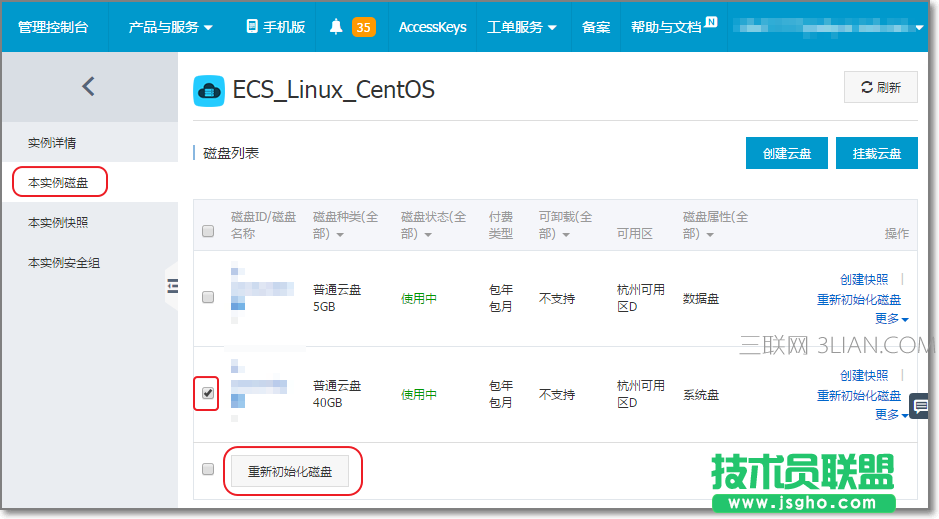Open the 磁盘种类 column filter dropdown

[x=340, y=234]
